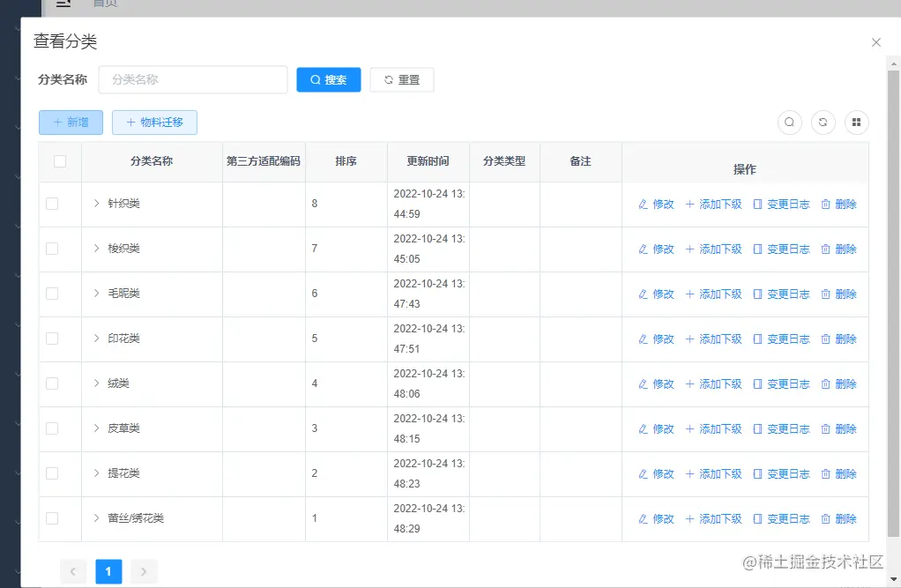This screenshot has height=588, width=901.
Task: Click 删除 for the 梭织类 row
Action: click(x=838, y=249)
